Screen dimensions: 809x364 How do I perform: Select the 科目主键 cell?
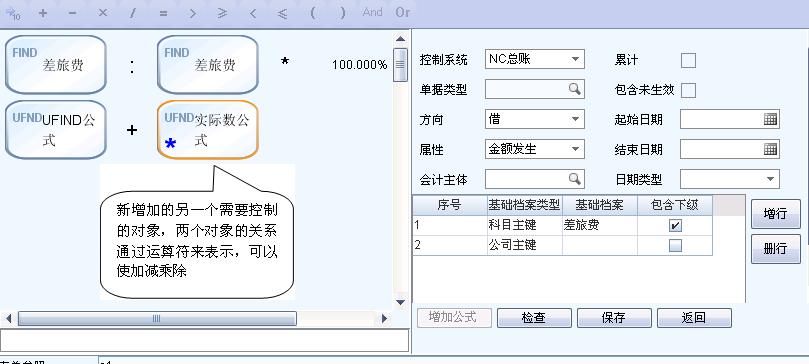coord(525,225)
